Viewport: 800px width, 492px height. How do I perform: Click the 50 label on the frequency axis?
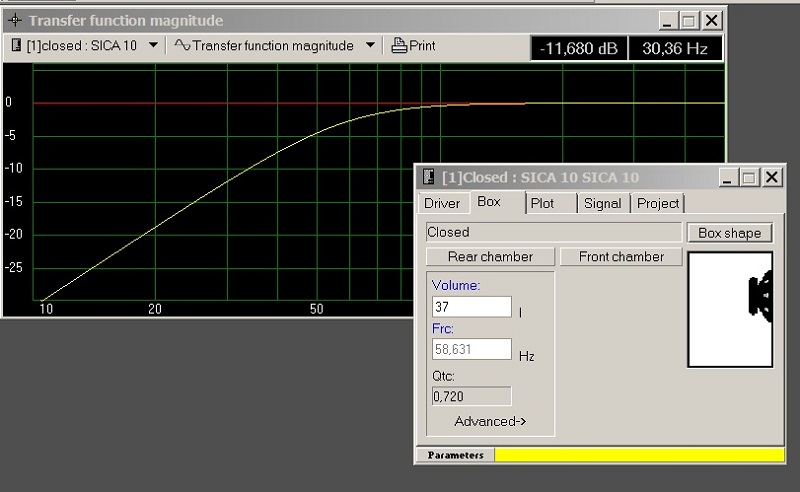pyautogui.click(x=316, y=309)
